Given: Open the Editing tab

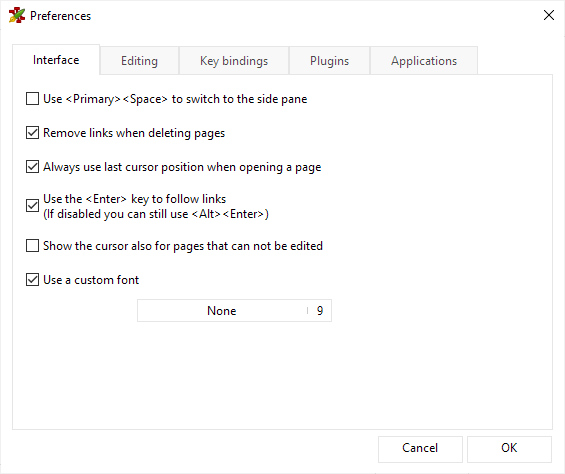Looking at the screenshot, I should click(x=139, y=61).
